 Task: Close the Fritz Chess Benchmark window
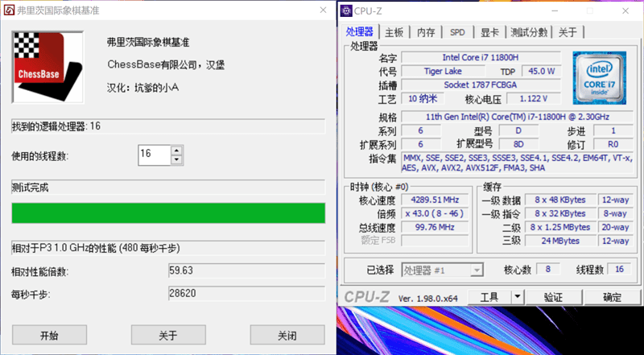tap(323, 10)
